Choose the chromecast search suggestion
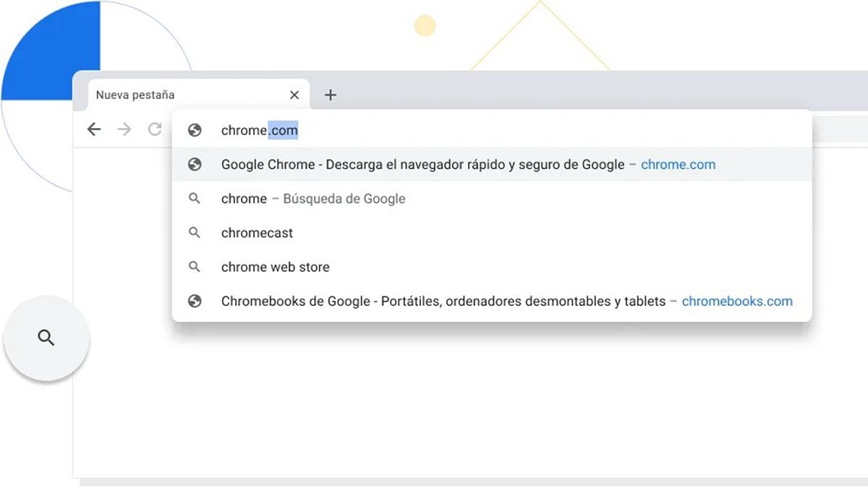Screen dimensions: 868x488 492,233
